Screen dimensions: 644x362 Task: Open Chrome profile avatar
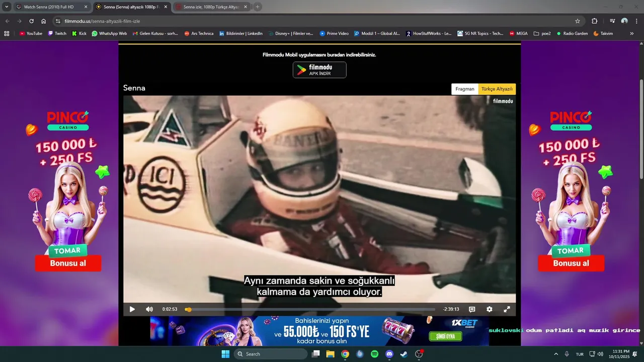point(624,21)
